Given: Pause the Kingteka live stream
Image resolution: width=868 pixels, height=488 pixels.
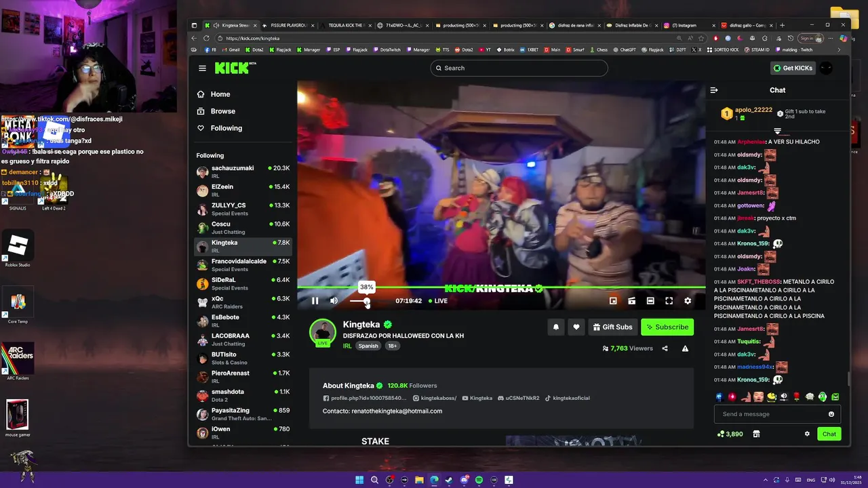Looking at the screenshot, I should point(315,301).
